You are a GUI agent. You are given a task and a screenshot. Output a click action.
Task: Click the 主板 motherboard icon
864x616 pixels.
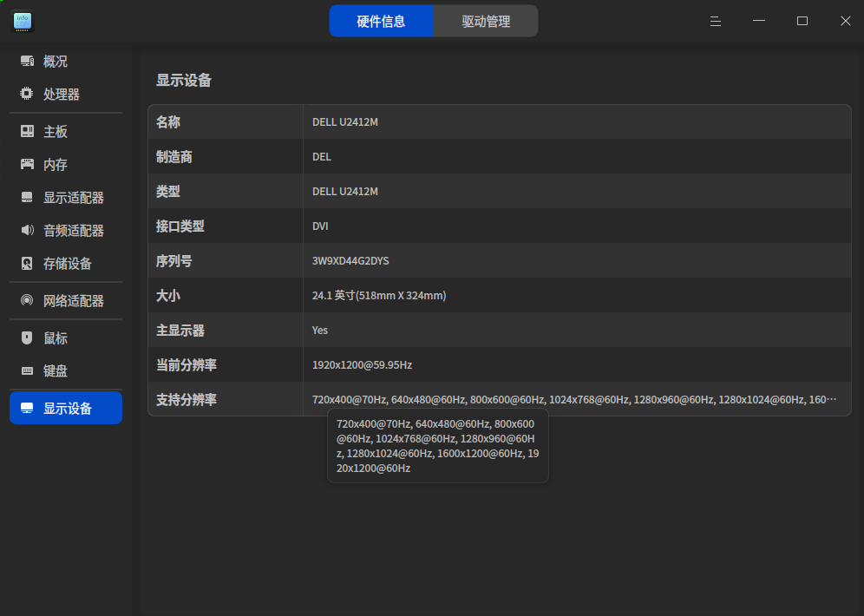[27, 131]
